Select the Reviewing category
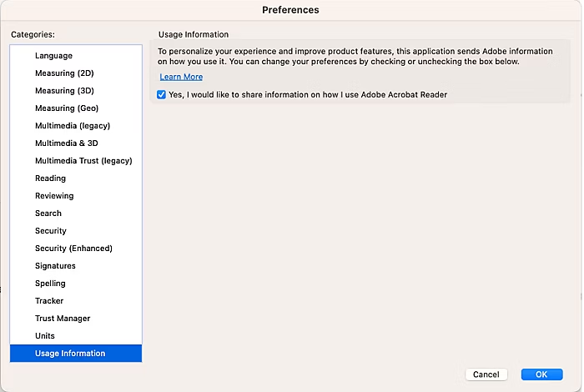The image size is (584, 392). [x=54, y=196]
